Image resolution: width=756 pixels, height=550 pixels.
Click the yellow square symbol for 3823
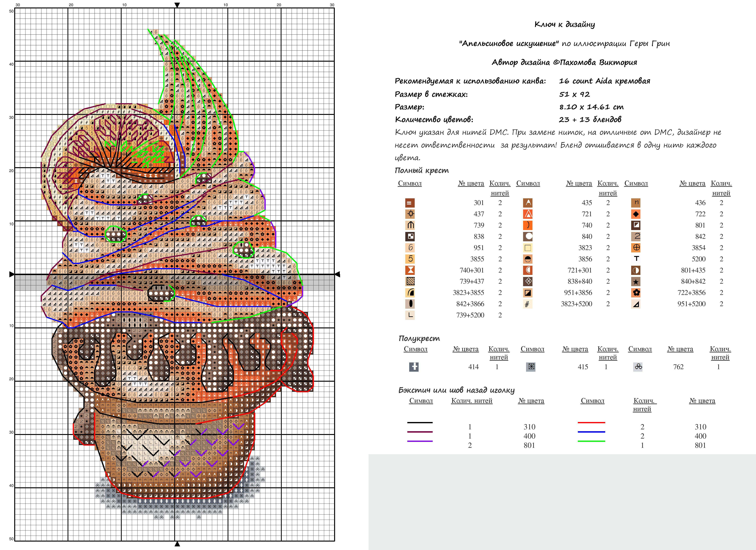pos(528,248)
